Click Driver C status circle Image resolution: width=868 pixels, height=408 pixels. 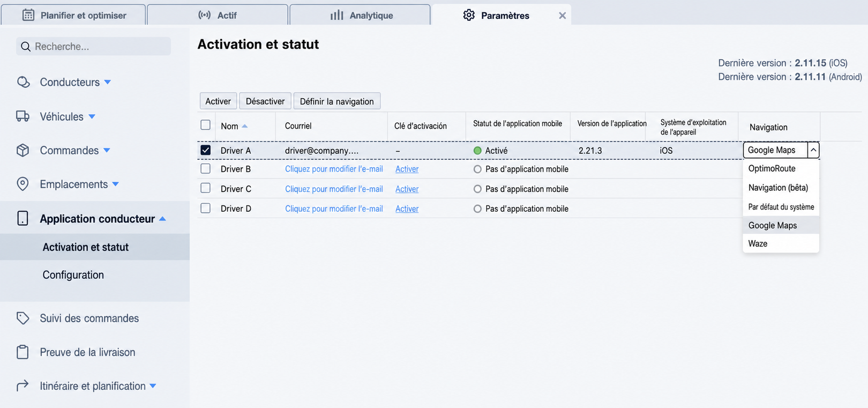pyautogui.click(x=477, y=189)
